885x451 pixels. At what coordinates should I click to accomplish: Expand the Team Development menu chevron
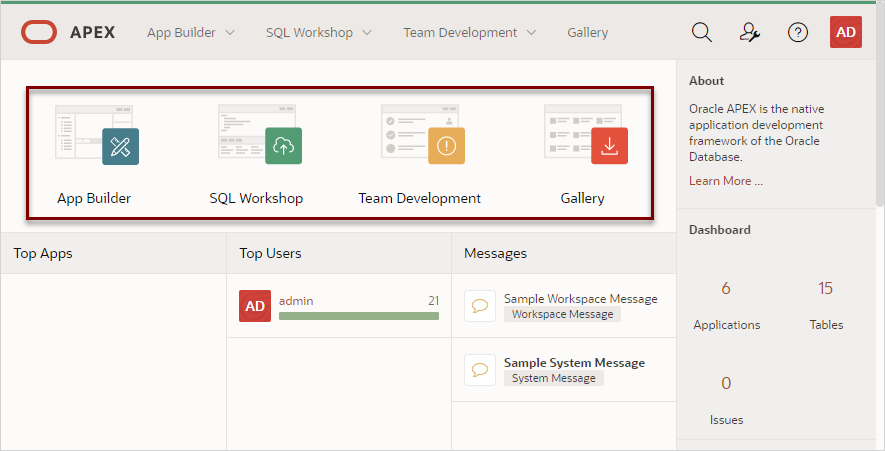(x=531, y=33)
